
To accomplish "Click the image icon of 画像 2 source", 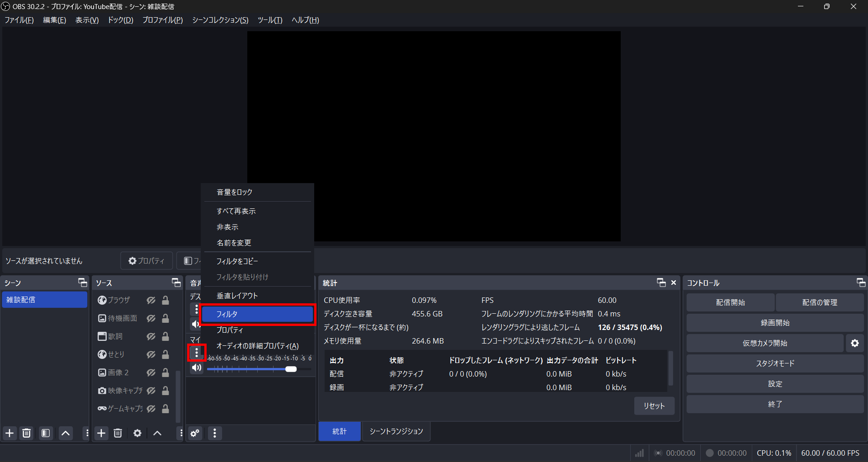I will (x=102, y=372).
